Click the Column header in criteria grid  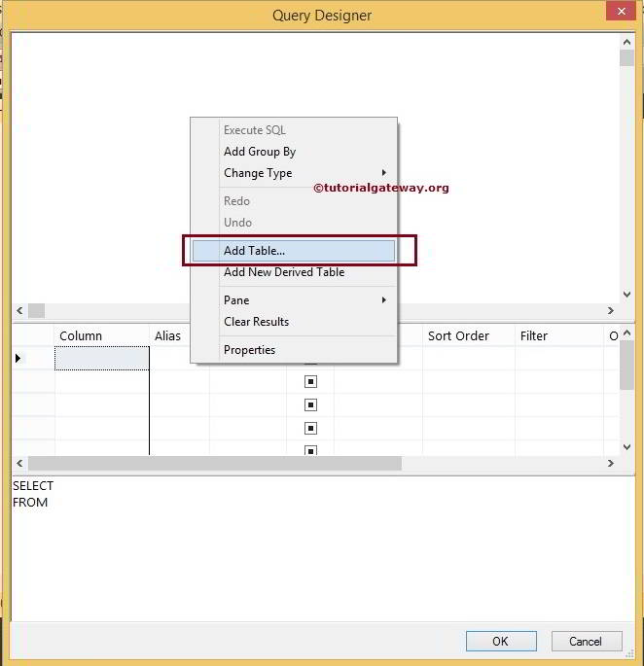pyautogui.click(x=102, y=336)
